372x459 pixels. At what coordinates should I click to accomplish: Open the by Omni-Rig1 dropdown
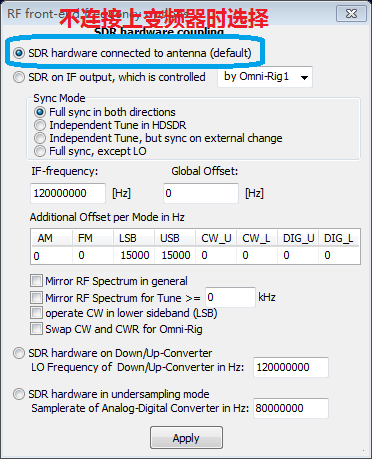pos(265,77)
